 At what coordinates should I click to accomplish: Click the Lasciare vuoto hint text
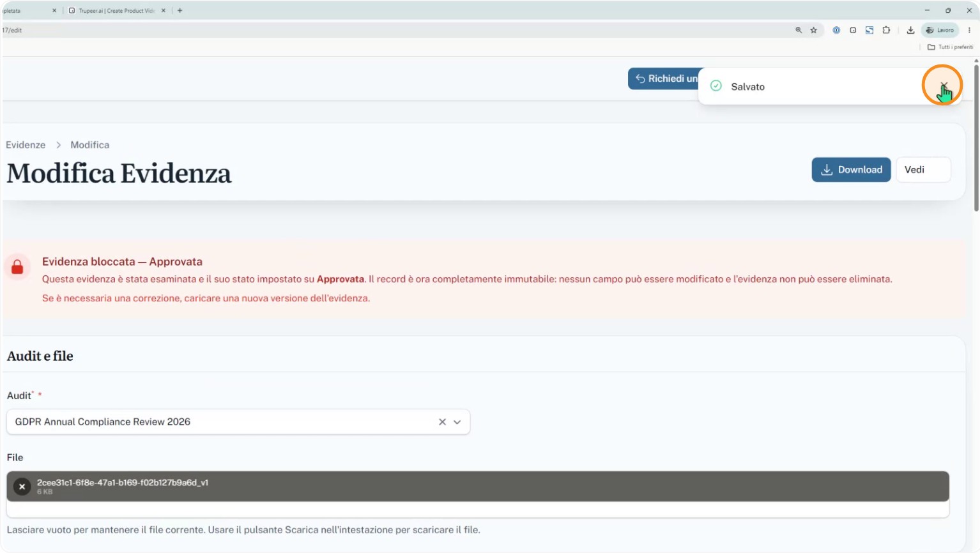[x=243, y=530]
